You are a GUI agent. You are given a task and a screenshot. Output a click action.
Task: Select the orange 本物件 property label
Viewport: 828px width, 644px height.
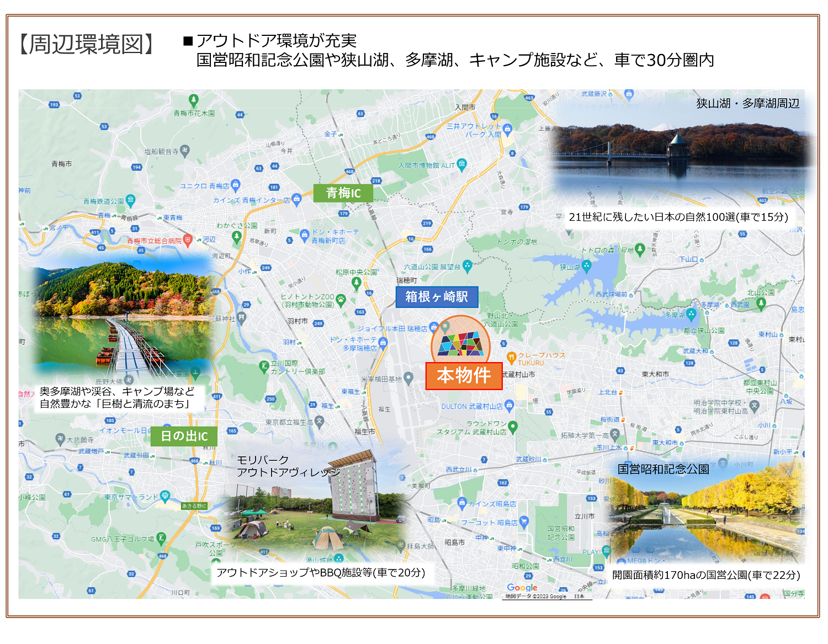point(464,376)
